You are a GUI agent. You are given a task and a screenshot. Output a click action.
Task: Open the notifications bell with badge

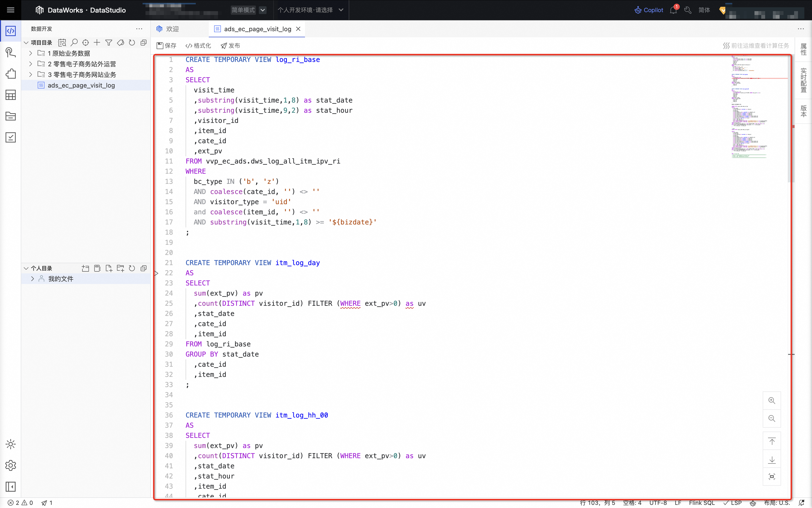[674, 10]
